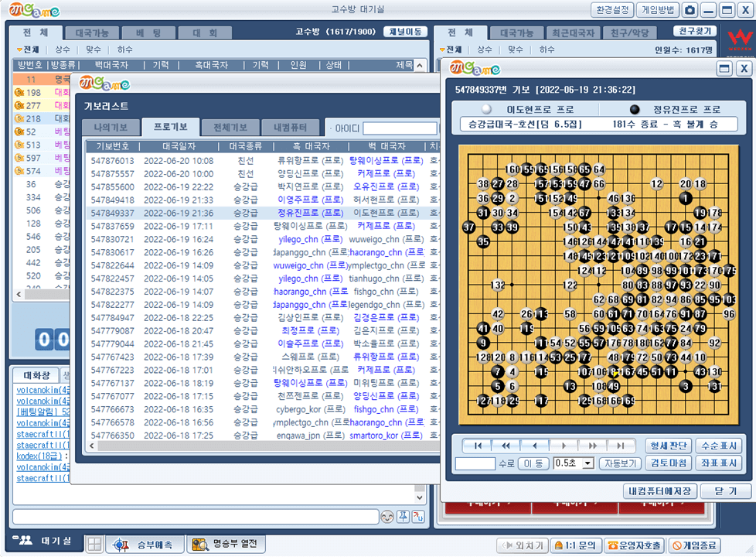
Task: Filter user list by 하수
Action: [x=547, y=50]
